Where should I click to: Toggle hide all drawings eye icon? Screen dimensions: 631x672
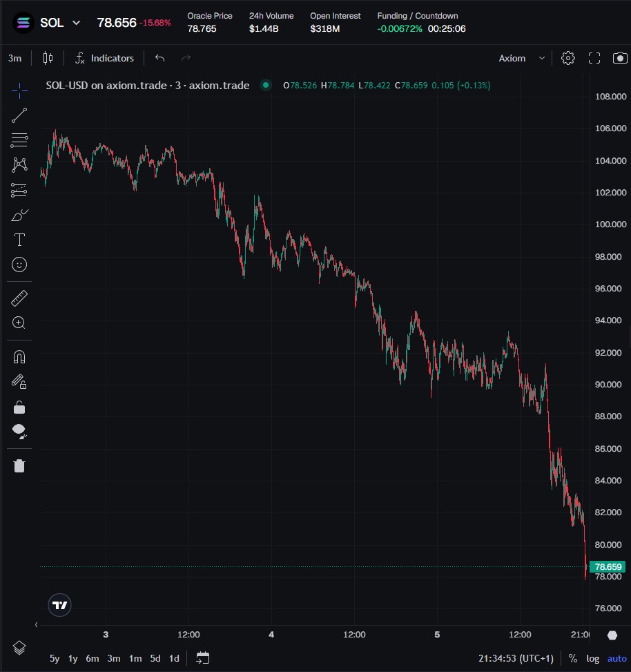19,431
